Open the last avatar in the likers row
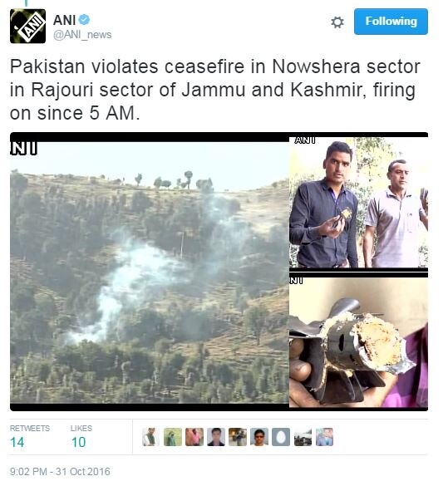This screenshot has height=481, width=448. (324, 437)
